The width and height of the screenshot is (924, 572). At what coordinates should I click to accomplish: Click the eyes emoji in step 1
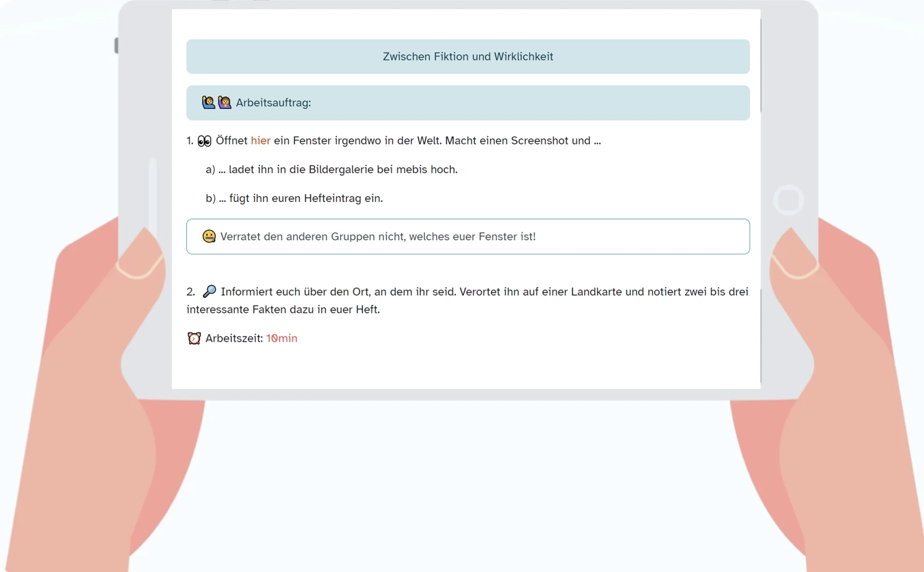click(x=204, y=141)
